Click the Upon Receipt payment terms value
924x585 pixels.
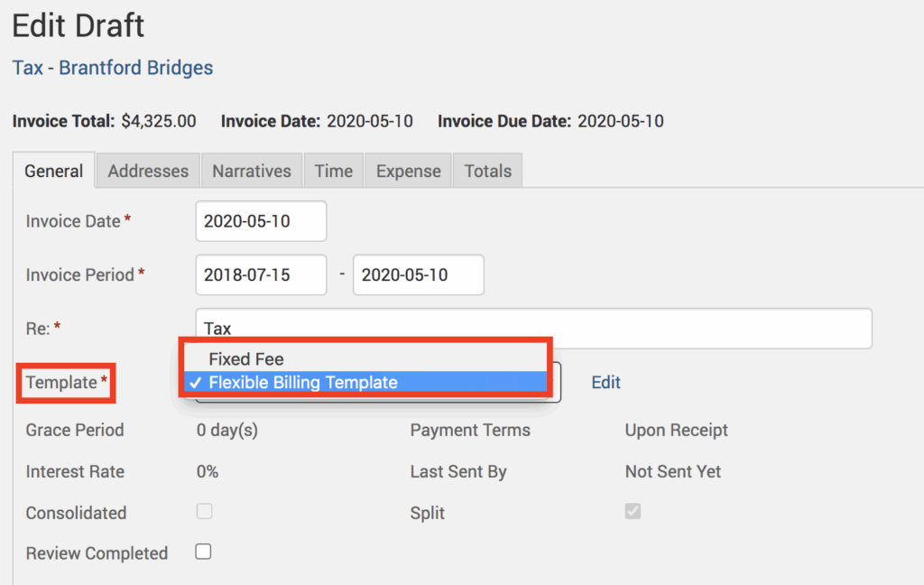click(x=676, y=431)
